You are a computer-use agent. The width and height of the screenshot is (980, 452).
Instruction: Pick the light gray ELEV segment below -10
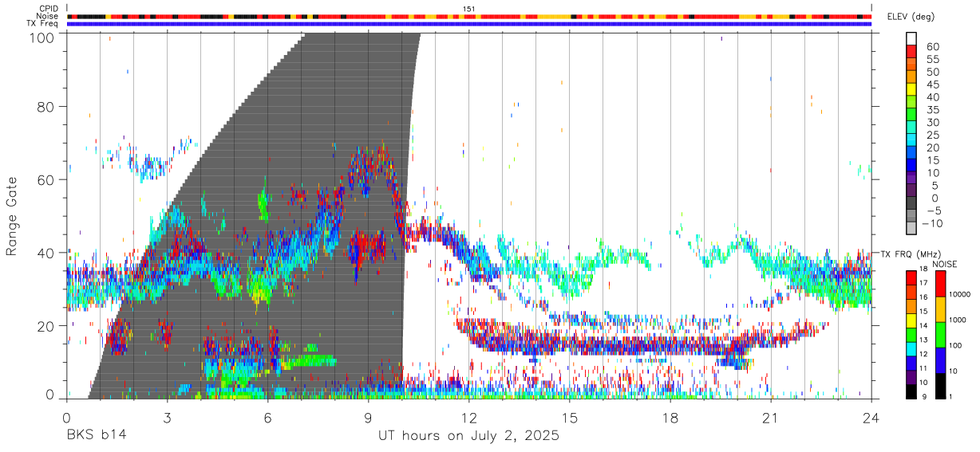pos(912,229)
